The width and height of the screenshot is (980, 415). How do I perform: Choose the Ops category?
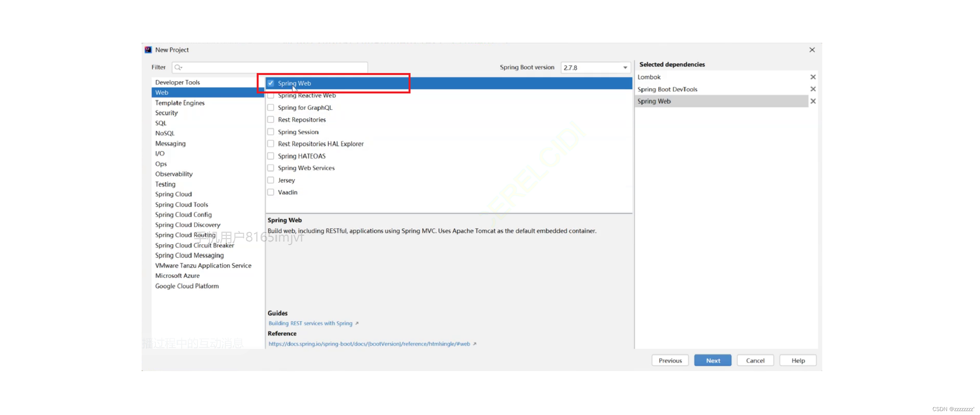pos(208,164)
